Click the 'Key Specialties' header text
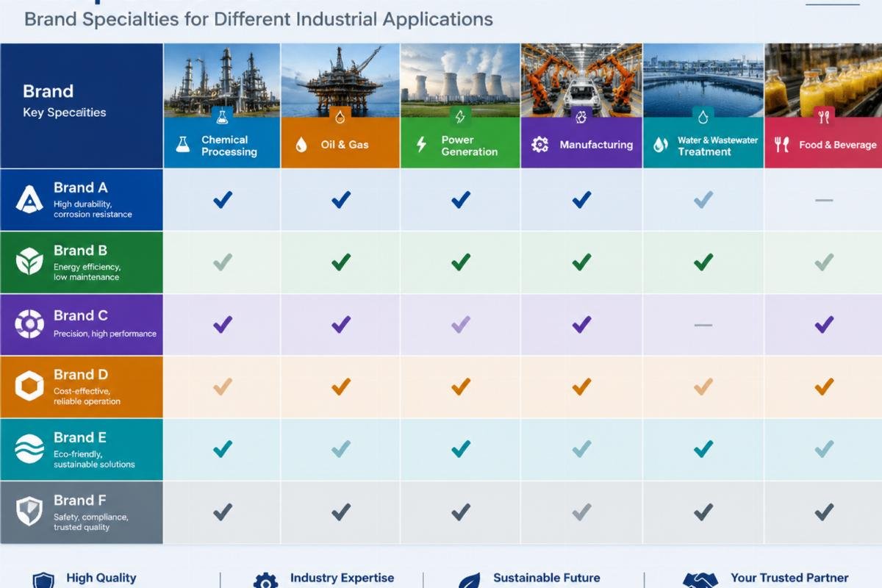 [x=65, y=112]
